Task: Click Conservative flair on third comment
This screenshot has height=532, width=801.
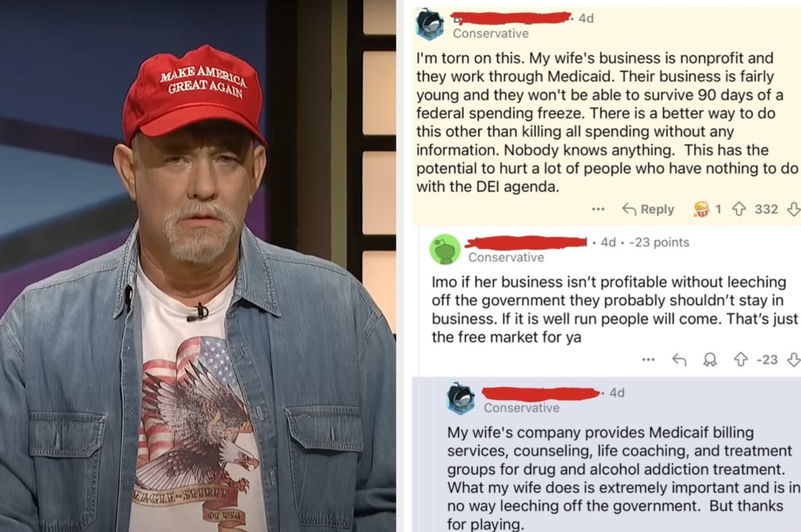Action: pos(522,408)
